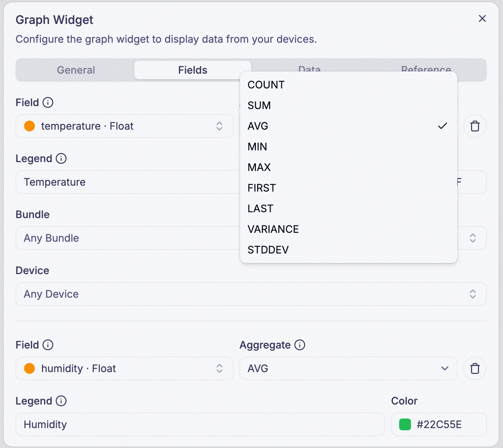Click info icon beside Temperature Legend label
This screenshot has height=448, width=503.
pos(61,158)
